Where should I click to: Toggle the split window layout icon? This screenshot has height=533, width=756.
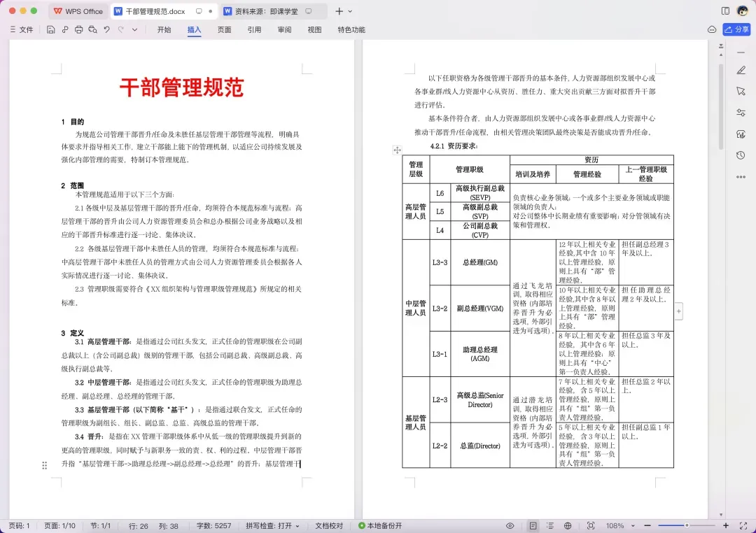coord(725,10)
